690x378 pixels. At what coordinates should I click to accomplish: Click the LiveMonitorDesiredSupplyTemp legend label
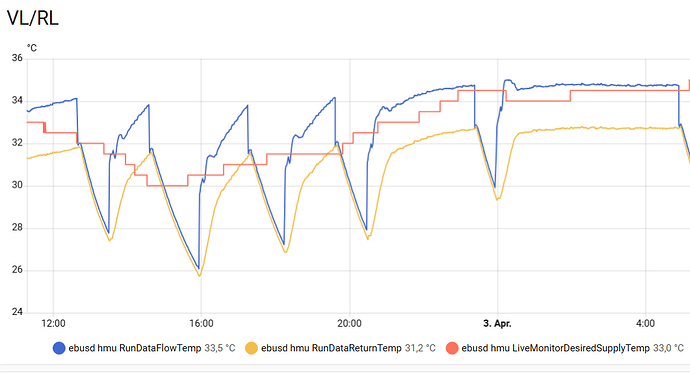coord(556,349)
